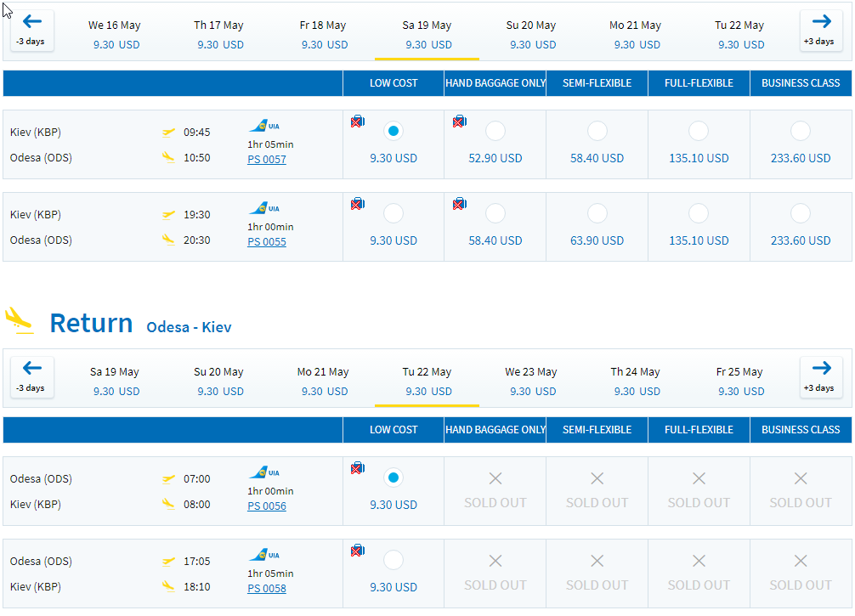The height and width of the screenshot is (616, 855).
Task: Switch outbound date to Fr 18 May
Action: coord(323,34)
